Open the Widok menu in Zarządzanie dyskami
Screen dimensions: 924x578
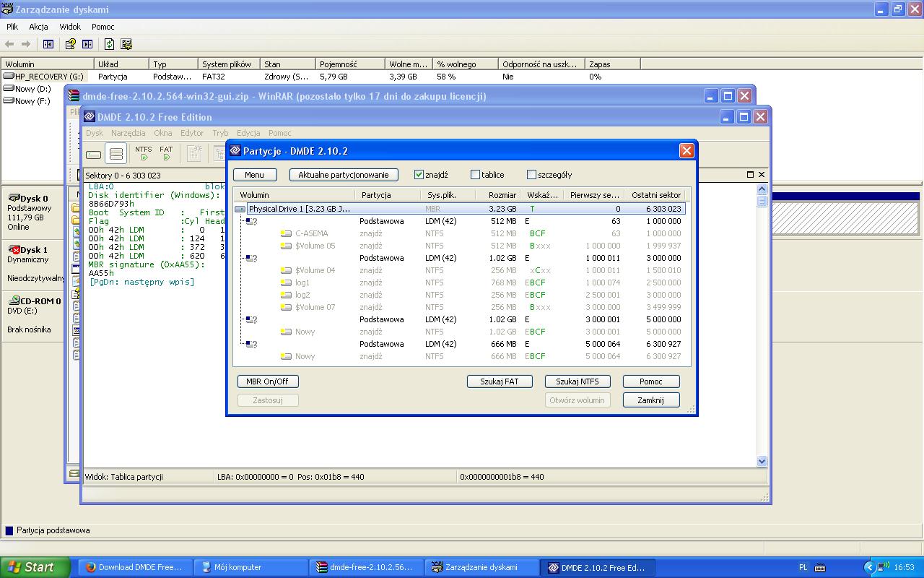tap(70, 27)
